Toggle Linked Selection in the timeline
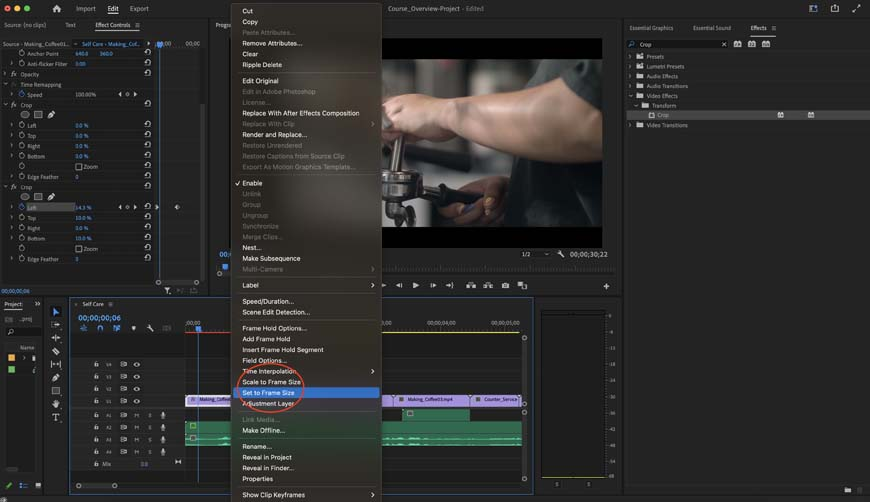The image size is (870, 502). coord(117,328)
